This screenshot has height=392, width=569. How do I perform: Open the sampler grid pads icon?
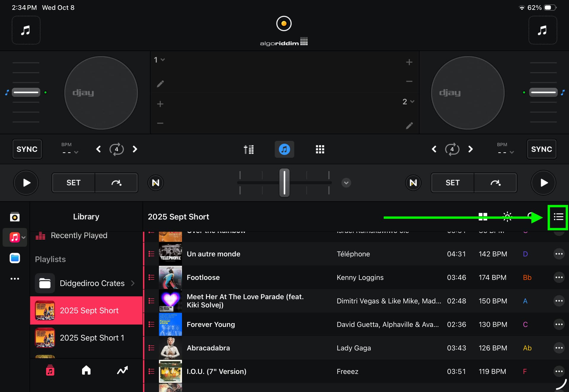coord(320,149)
